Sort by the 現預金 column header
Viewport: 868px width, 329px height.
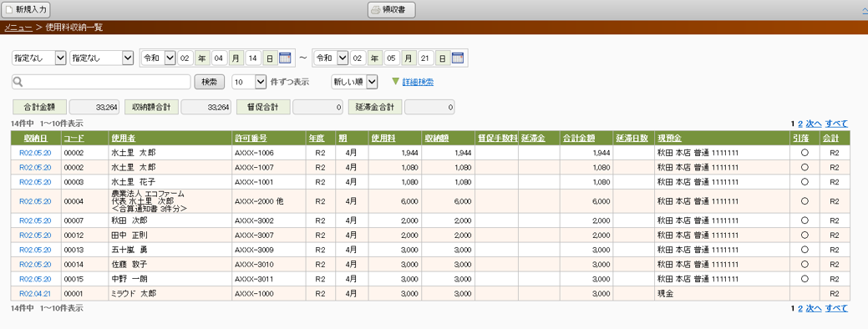(669, 139)
